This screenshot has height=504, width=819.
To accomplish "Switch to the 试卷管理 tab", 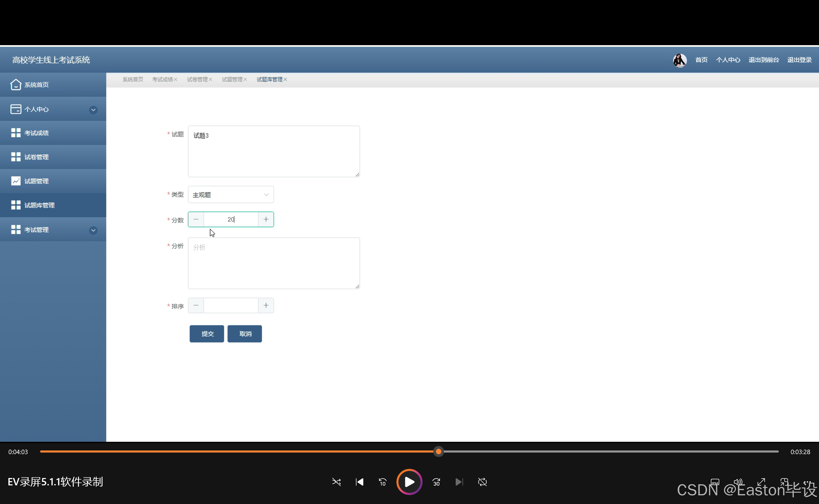I will [197, 79].
